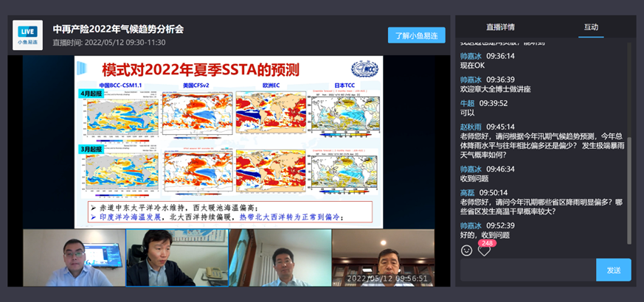
Task: Click the chat panel scrollbar
Action: pos(629,191)
